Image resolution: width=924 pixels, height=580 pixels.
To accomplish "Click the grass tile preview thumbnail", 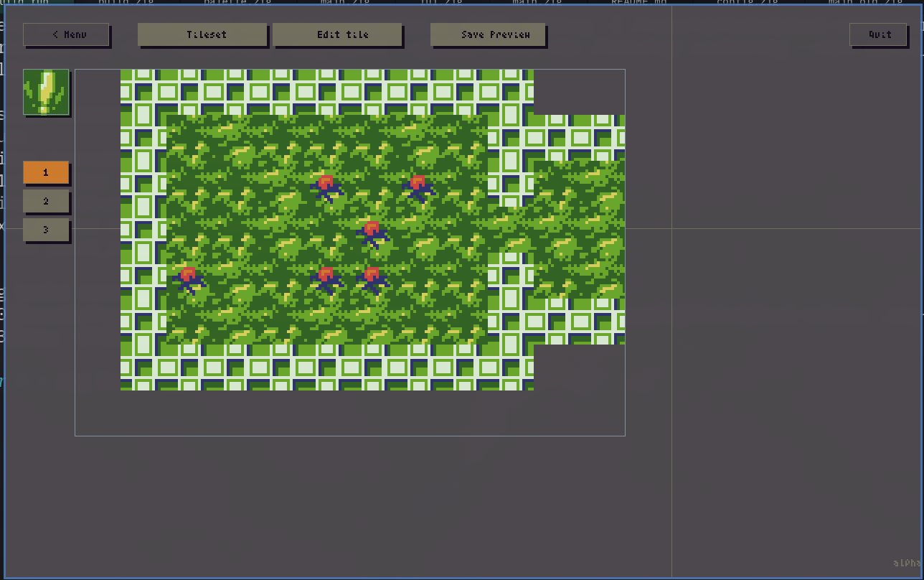I will pyautogui.click(x=46, y=92).
